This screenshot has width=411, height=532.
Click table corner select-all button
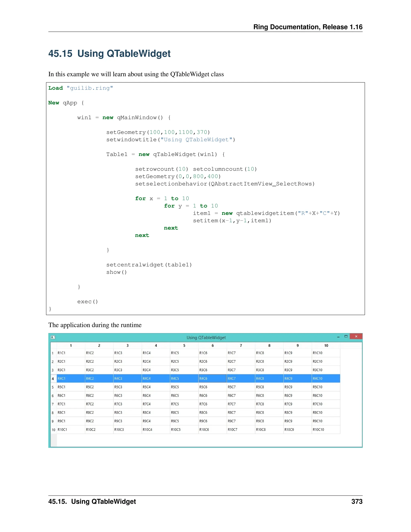(x=53, y=345)
